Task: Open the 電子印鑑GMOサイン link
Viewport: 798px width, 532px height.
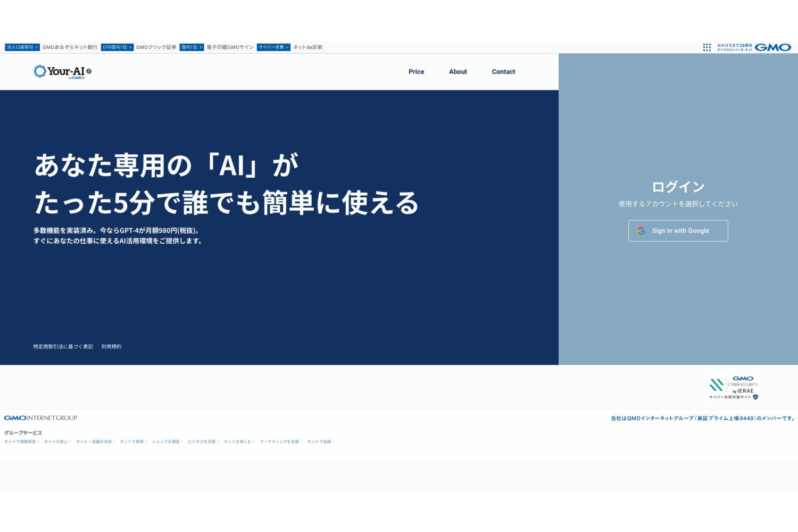Action: tap(230, 47)
